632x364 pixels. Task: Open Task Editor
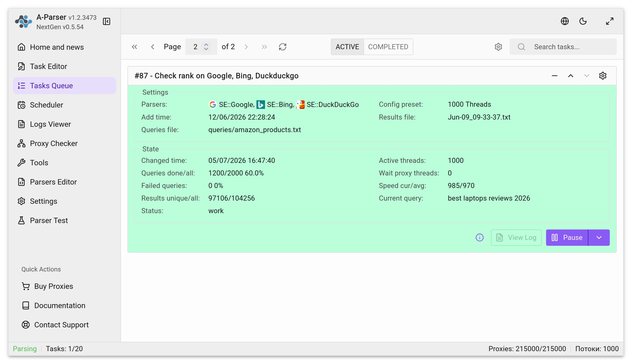[65, 66]
